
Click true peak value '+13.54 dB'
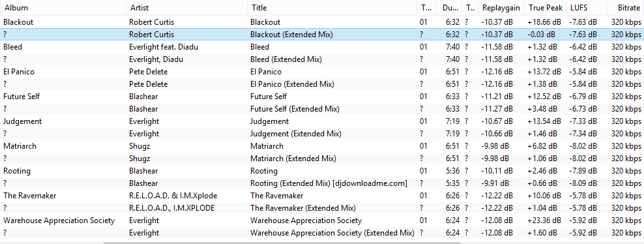pyautogui.click(x=544, y=121)
